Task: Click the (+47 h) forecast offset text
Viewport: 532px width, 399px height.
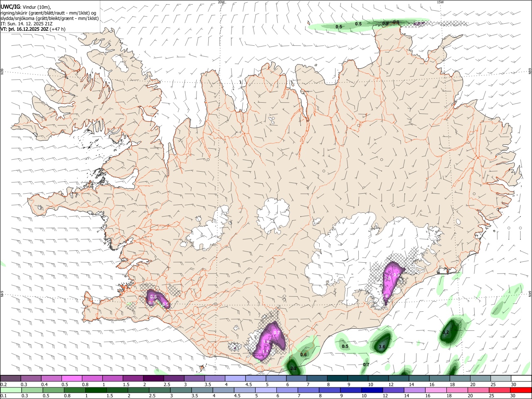Action: pyautogui.click(x=58, y=29)
